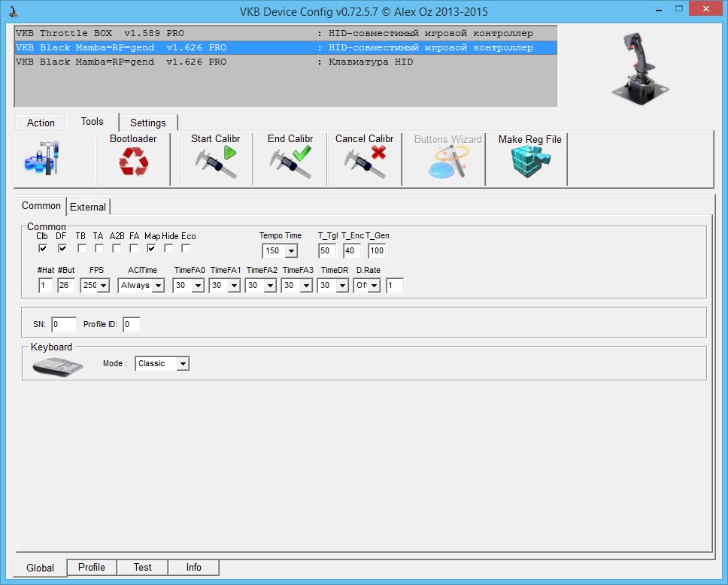The height and width of the screenshot is (585, 728).
Task: Enable the A2B checkbox
Action: point(117,248)
